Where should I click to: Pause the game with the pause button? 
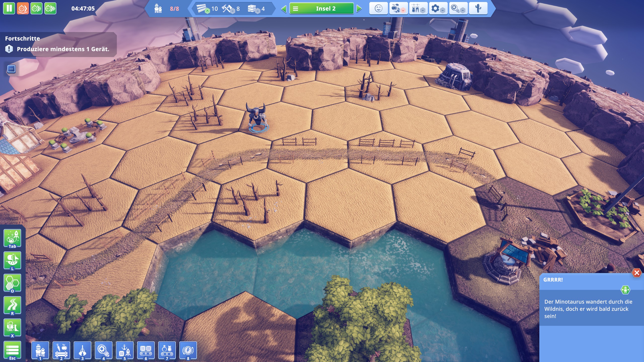click(x=9, y=8)
